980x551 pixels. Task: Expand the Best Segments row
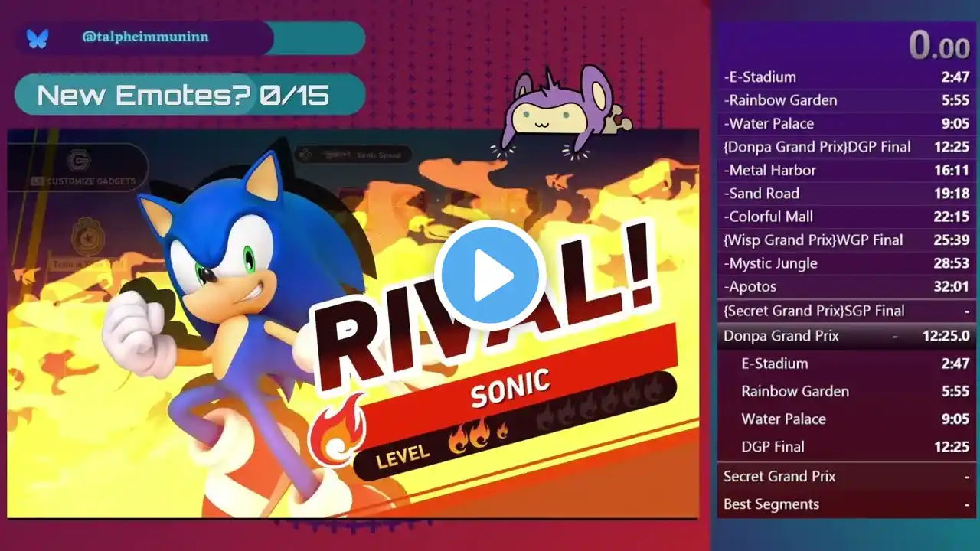coord(847,504)
